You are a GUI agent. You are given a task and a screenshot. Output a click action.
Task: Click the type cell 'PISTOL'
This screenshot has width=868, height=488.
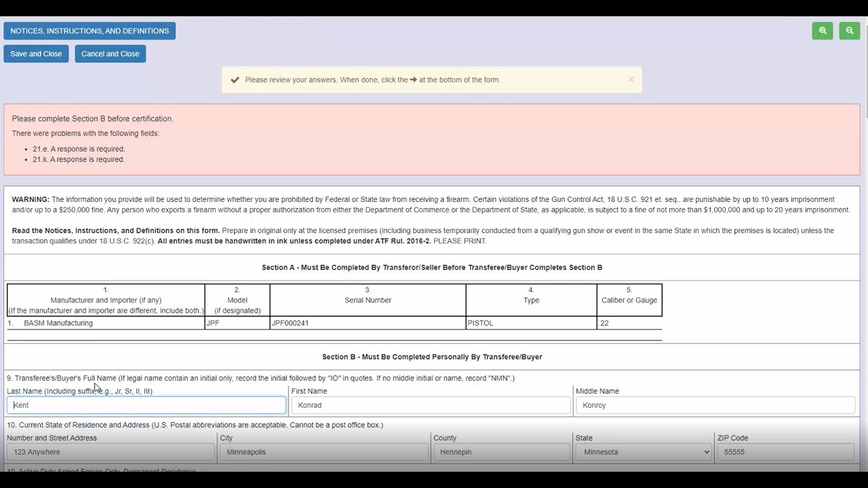(x=531, y=323)
